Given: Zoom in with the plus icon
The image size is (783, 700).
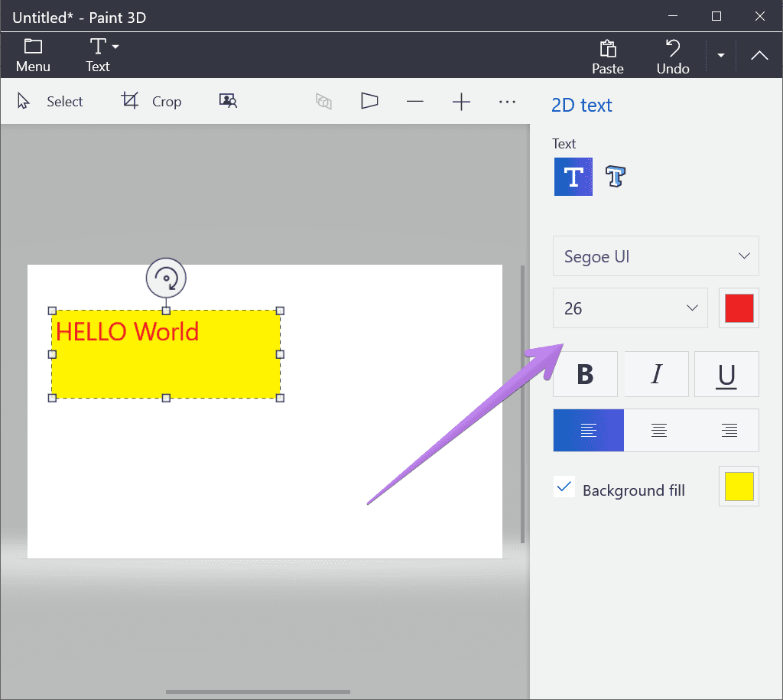Looking at the screenshot, I should [x=461, y=102].
